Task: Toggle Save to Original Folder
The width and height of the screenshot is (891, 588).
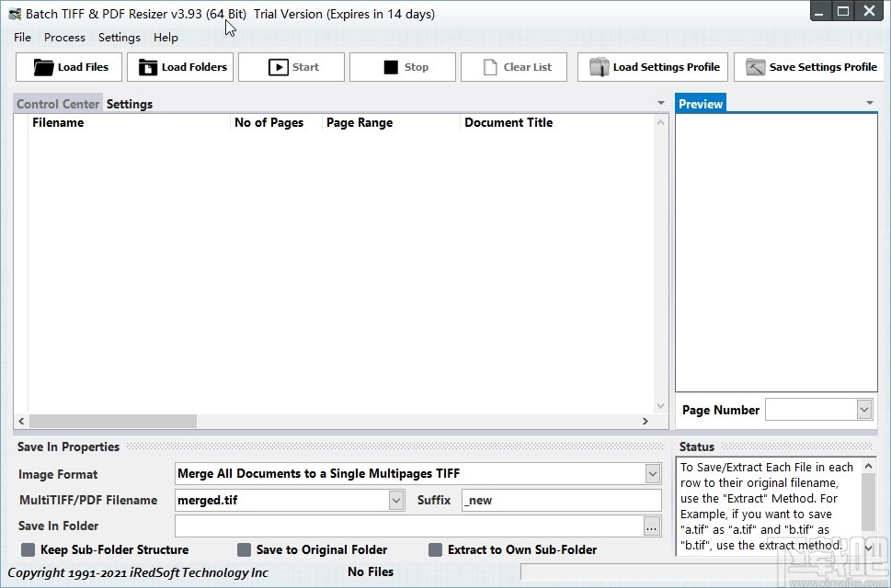Action: pyautogui.click(x=245, y=549)
